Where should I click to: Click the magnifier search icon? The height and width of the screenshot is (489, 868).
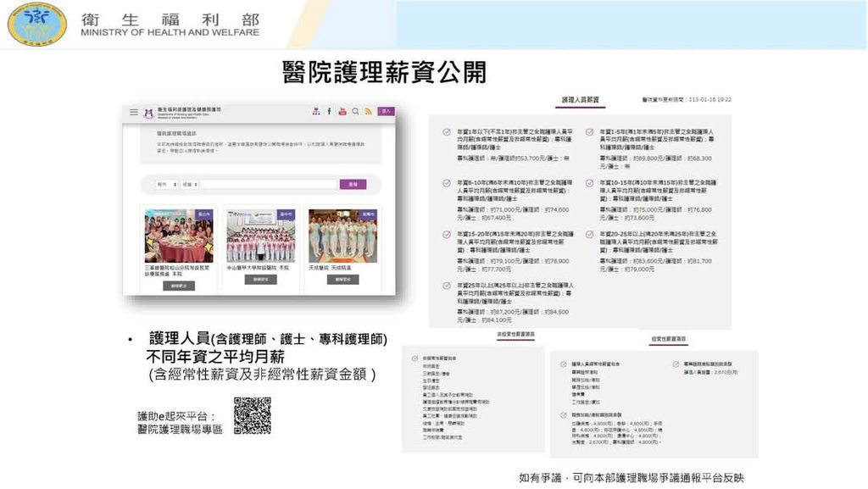(355, 111)
